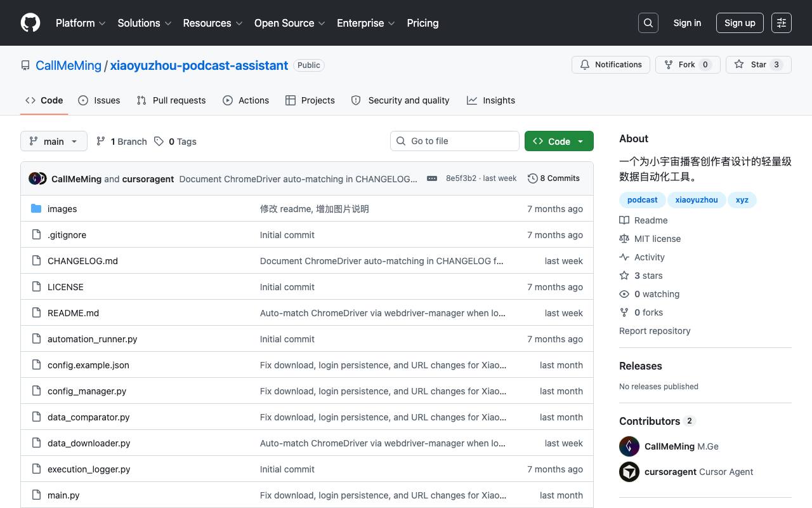Click the config.example.json file icon
Image resolution: width=812 pixels, height=508 pixels.
coord(36,365)
